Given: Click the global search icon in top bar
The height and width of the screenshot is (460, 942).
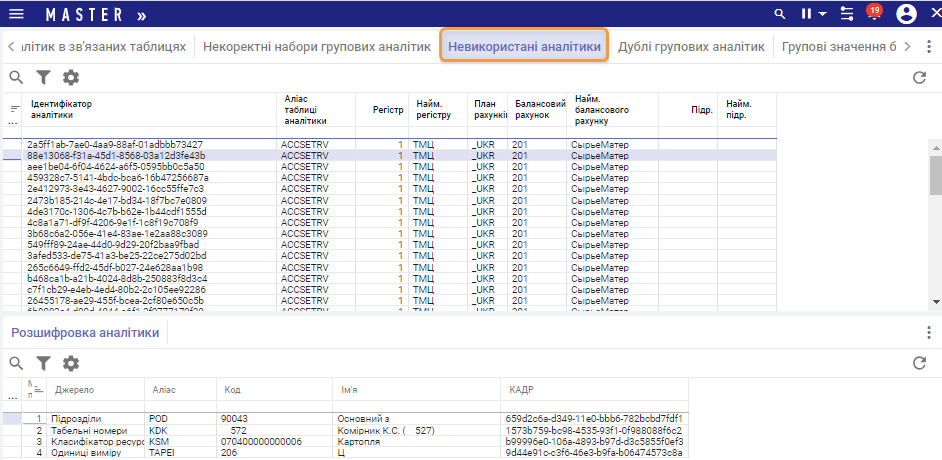Looking at the screenshot, I should click(x=780, y=14).
